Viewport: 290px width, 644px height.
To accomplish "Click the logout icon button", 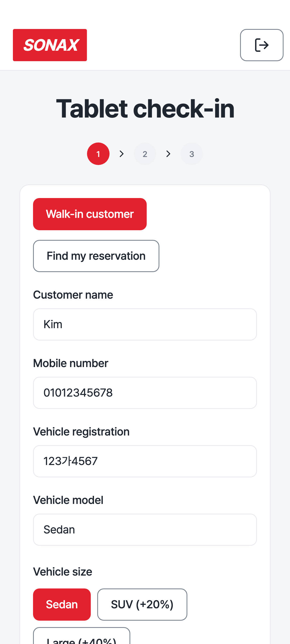I will (262, 45).
